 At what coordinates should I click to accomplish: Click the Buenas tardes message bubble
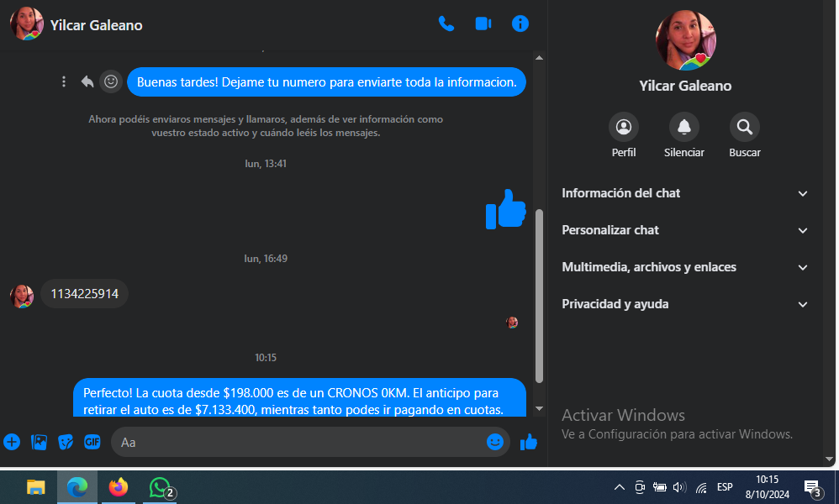(326, 82)
